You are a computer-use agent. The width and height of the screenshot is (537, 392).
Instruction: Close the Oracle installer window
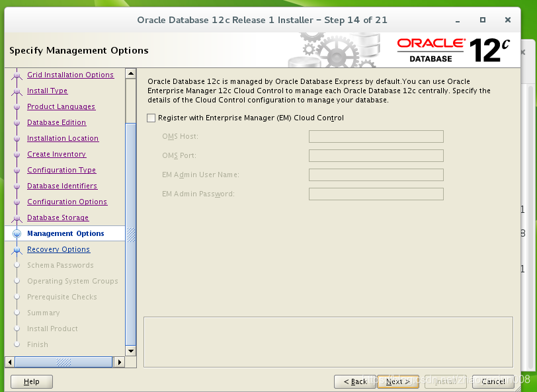508,20
